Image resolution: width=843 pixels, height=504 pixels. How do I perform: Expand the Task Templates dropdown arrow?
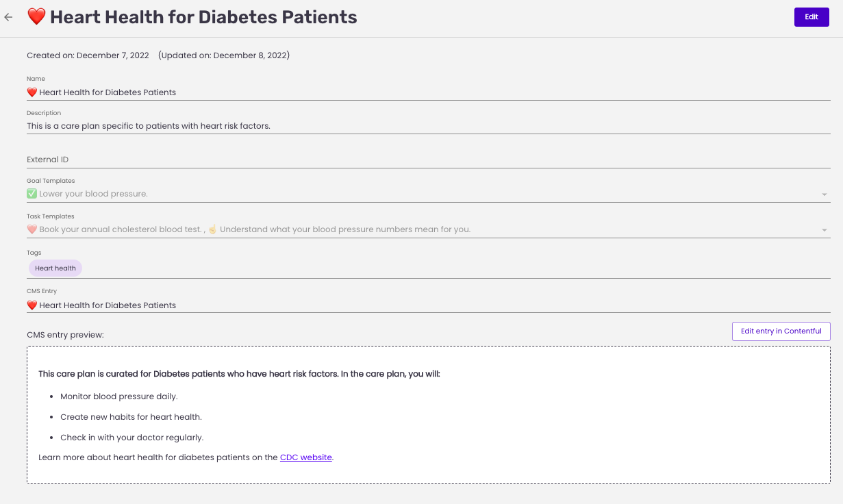coord(825,231)
